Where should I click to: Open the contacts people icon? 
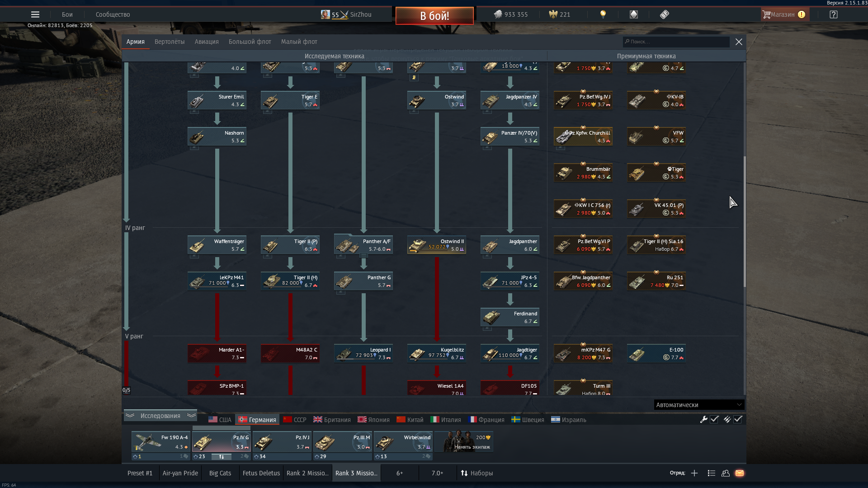pyautogui.click(x=726, y=473)
